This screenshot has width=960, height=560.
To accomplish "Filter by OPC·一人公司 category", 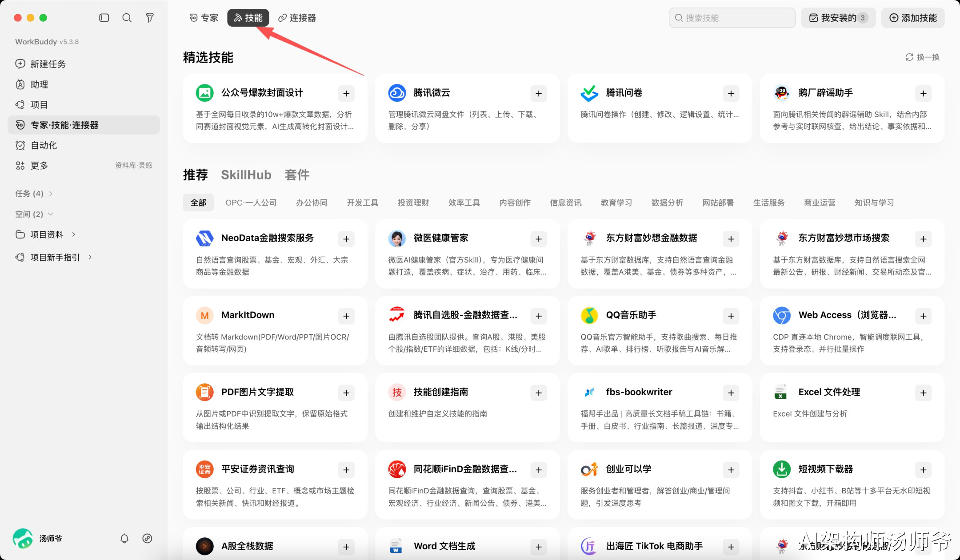I will (251, 203).
